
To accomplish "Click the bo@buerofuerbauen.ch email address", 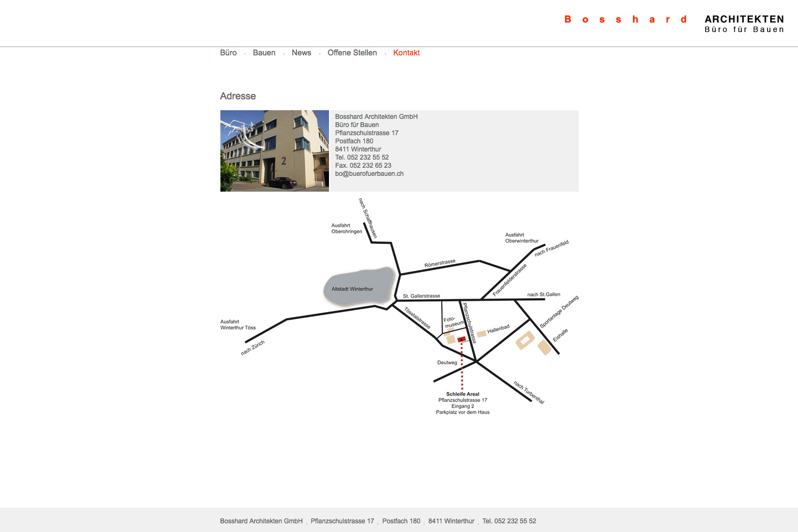I will click(x=369, y=174).
